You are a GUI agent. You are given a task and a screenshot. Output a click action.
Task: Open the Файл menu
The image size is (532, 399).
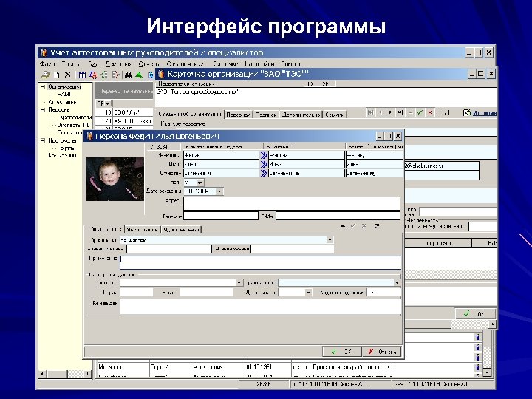47,64
